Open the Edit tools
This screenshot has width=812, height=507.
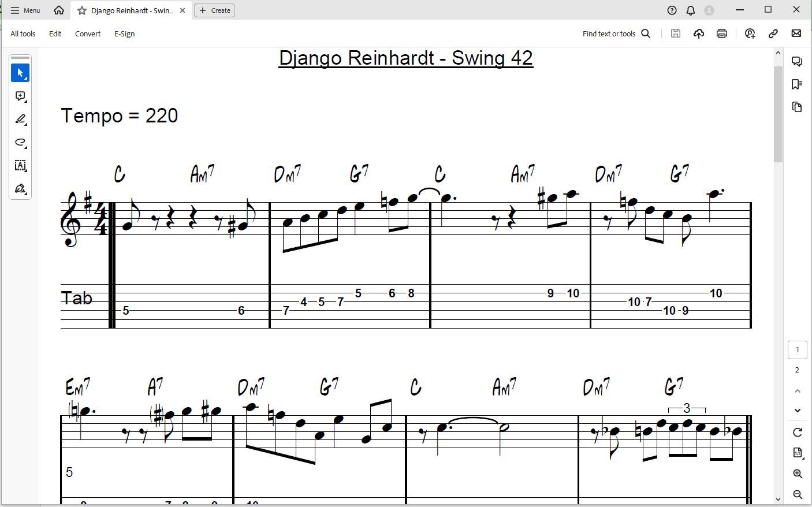(55, 33)
